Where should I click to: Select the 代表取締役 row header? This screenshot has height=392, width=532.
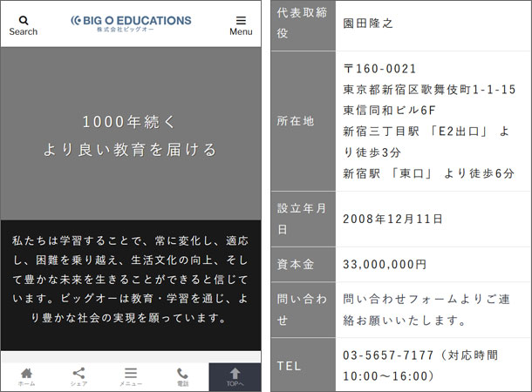(302, 24)
